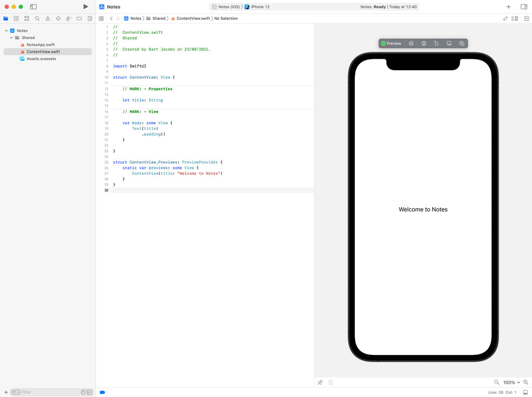Click the Shared breadcrumb in jump bar

tap(158, 18)
